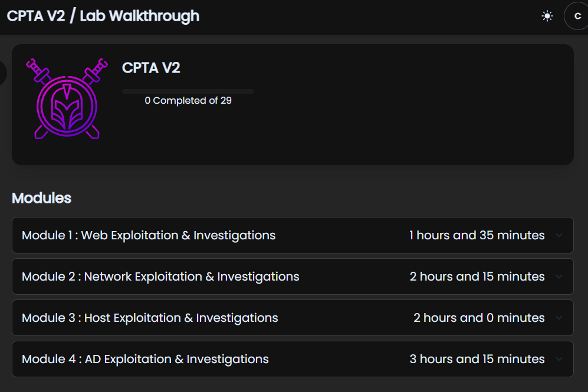Open Module 4 AD Exploitation & Investigations
The width and height of the screenshot is (588, 392).
tap(293, 359)
